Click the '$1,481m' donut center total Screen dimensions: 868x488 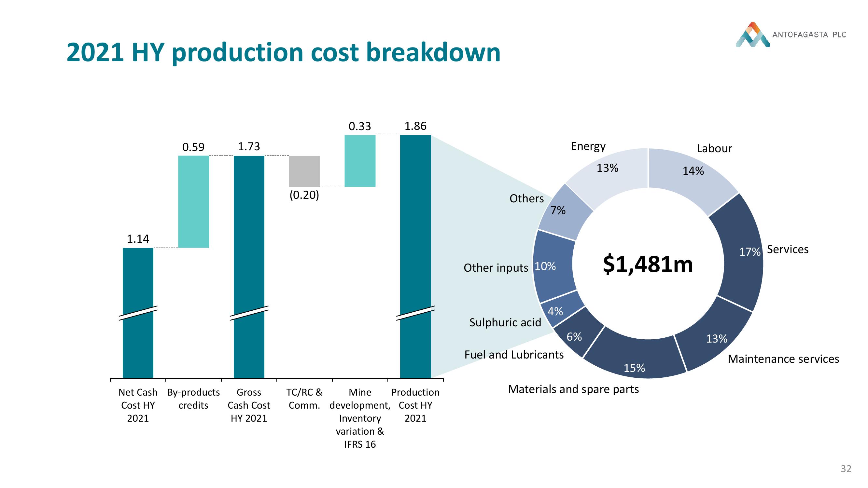click(x=648, y=264)
